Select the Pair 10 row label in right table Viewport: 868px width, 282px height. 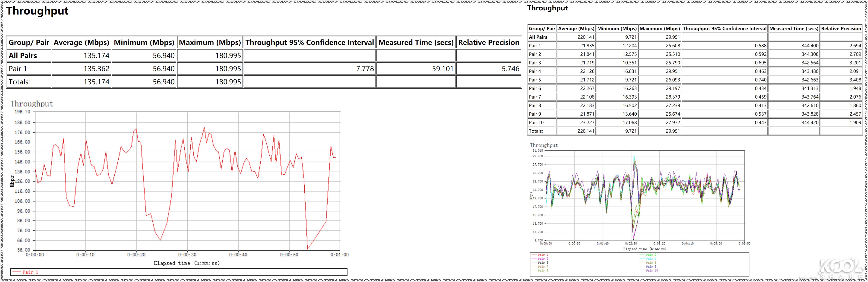click(x=536, y=122)
